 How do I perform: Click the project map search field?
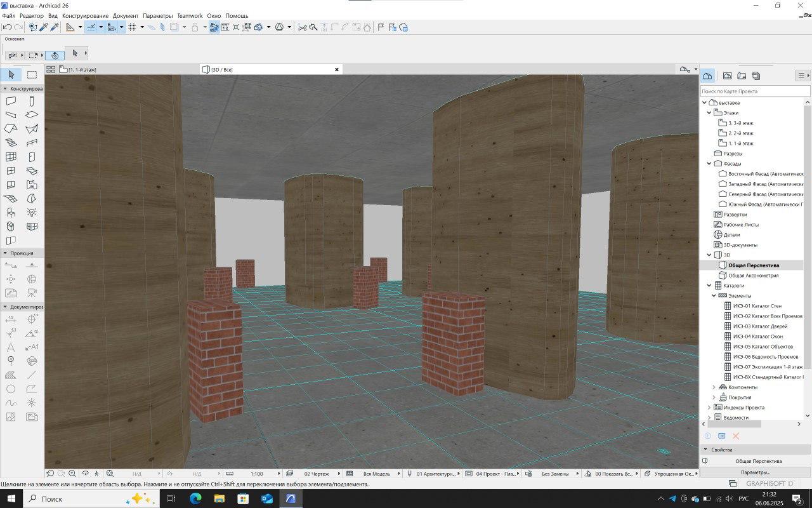pyautogui.click(x=755, y=91)
